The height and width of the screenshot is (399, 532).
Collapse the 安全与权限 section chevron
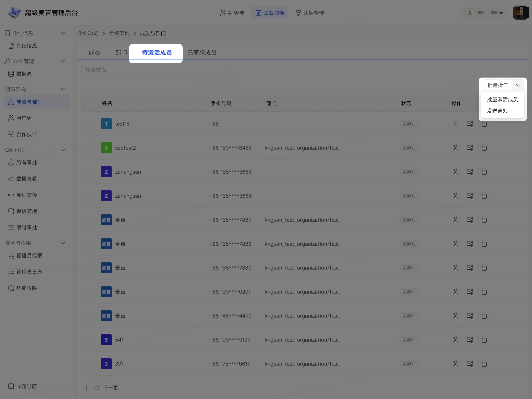pos(63,243)
